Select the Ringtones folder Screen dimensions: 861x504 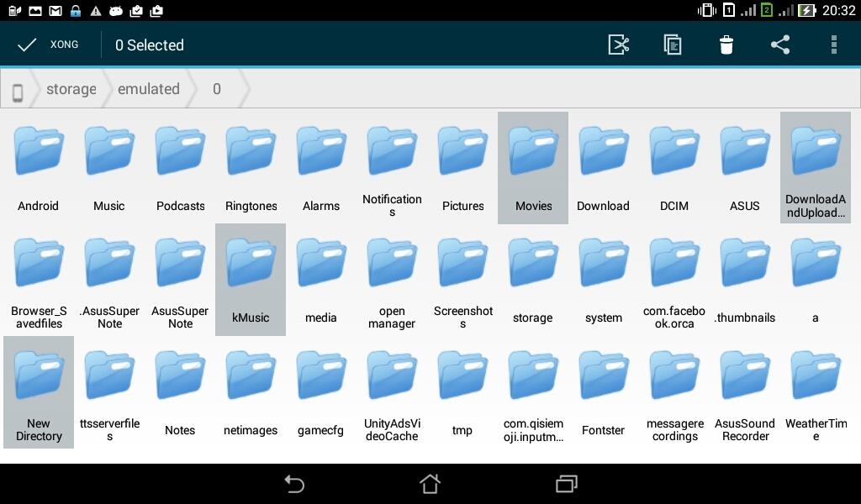pyautogui.click(x=251, y=168)
